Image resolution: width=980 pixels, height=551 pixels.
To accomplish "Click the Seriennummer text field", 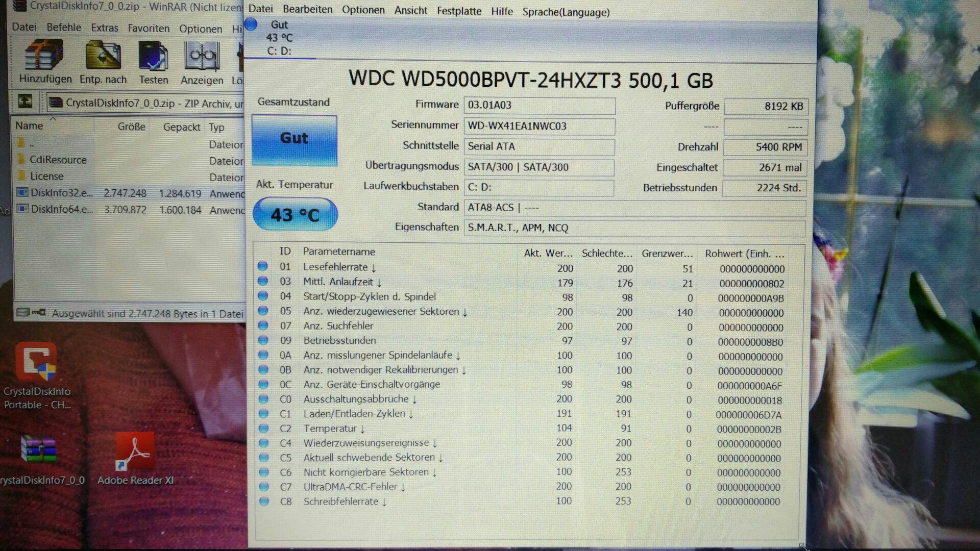I will (539, 126).
